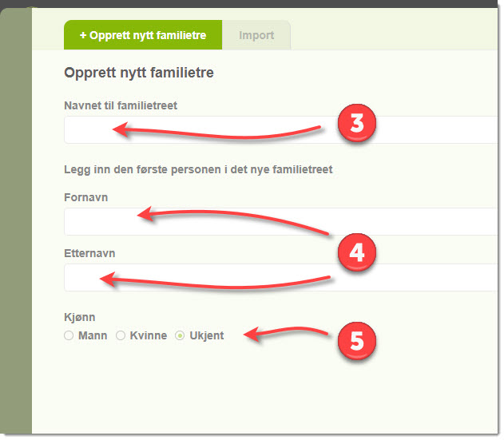Screen dimensions: 504x440
Task: Choose the Kvinne radio option
Action: tap(121, 336)
